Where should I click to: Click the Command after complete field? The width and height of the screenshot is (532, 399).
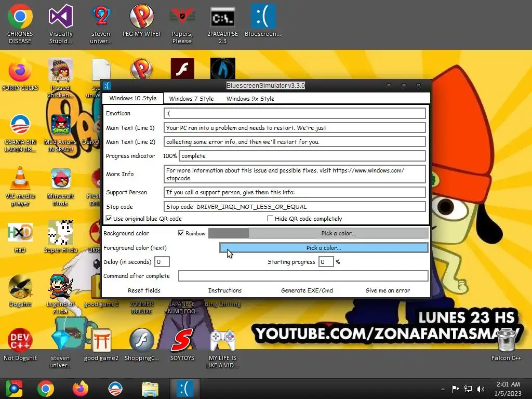303,276
